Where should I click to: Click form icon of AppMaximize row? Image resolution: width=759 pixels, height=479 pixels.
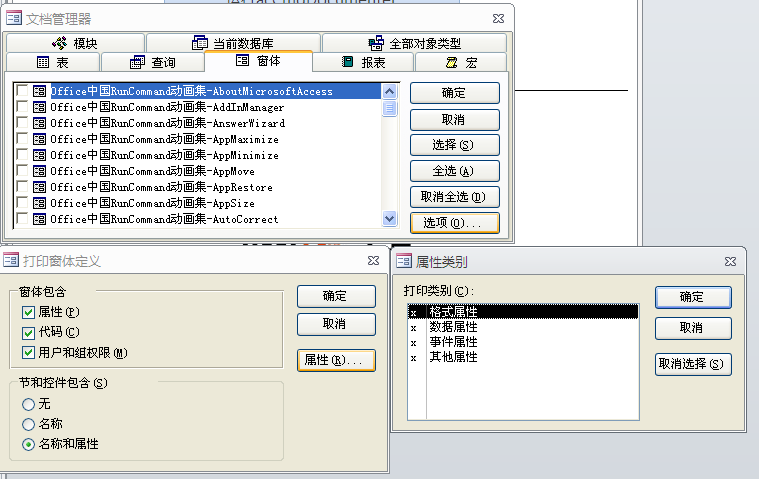pos(39,139)
